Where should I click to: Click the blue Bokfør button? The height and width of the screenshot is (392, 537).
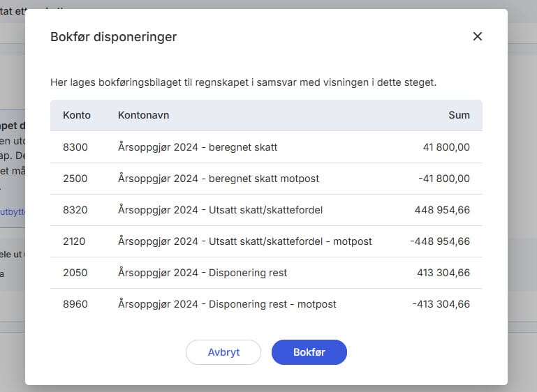tap(309, 352)
